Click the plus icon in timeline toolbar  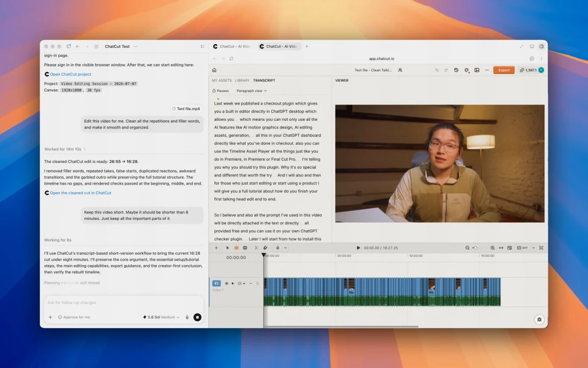coord(216,248)
